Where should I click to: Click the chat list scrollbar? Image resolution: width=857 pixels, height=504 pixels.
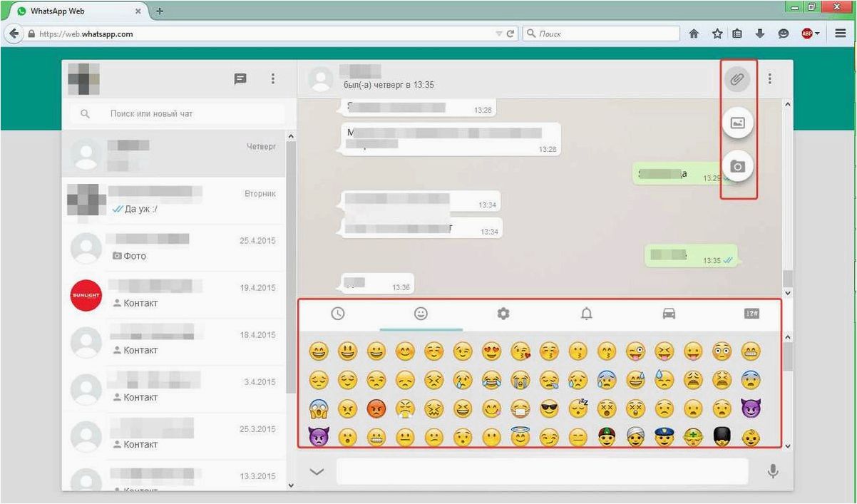(x=290, y=267)
